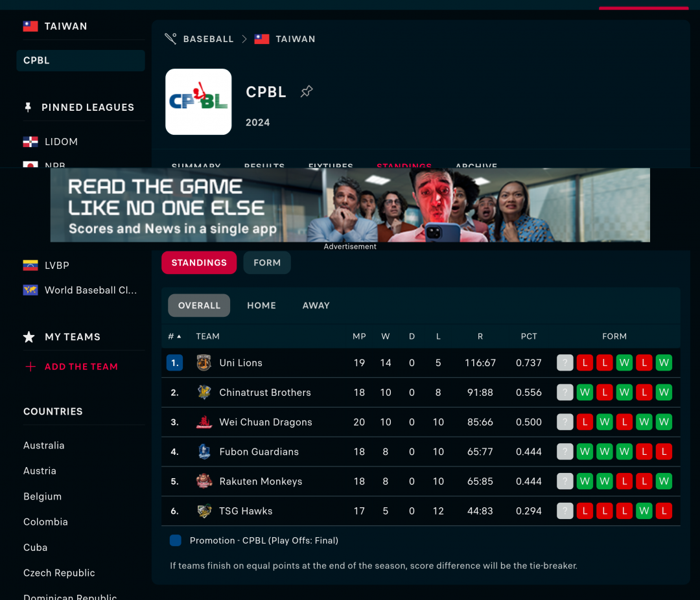Open Wei Chuan Dragons team page
This screenshot has width=700, height=600.
coord(266,422)
